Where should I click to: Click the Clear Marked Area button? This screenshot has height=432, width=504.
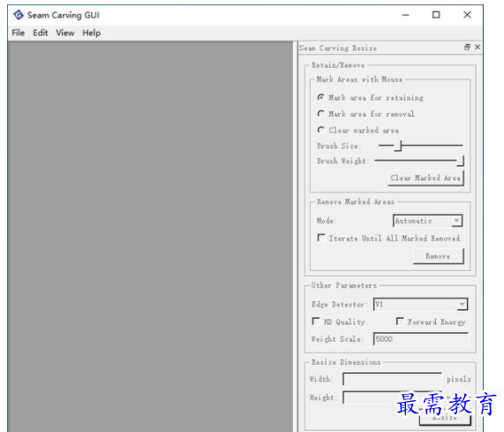point(426,178)
